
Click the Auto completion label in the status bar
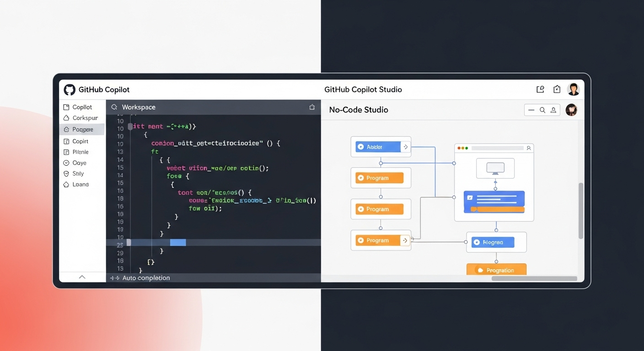click(x=146, y=278)
